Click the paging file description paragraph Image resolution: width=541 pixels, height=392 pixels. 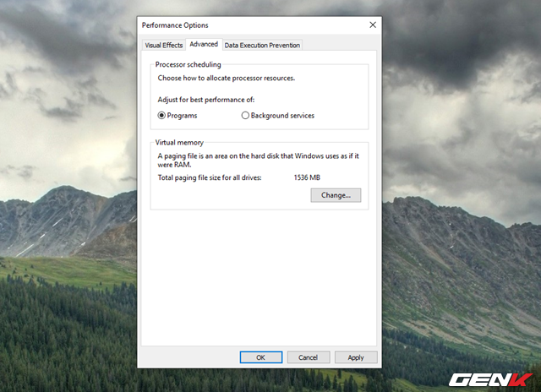[254, 161]
